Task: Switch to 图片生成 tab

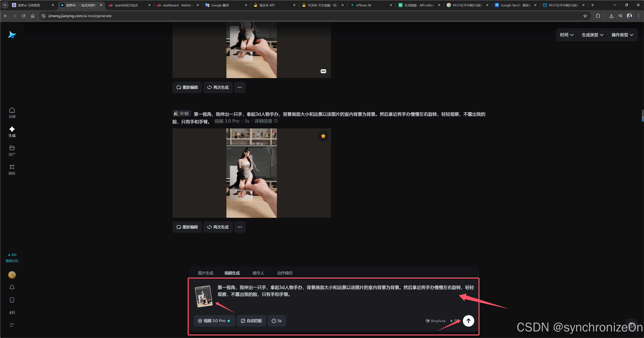Action: click(x=205, y=273)
